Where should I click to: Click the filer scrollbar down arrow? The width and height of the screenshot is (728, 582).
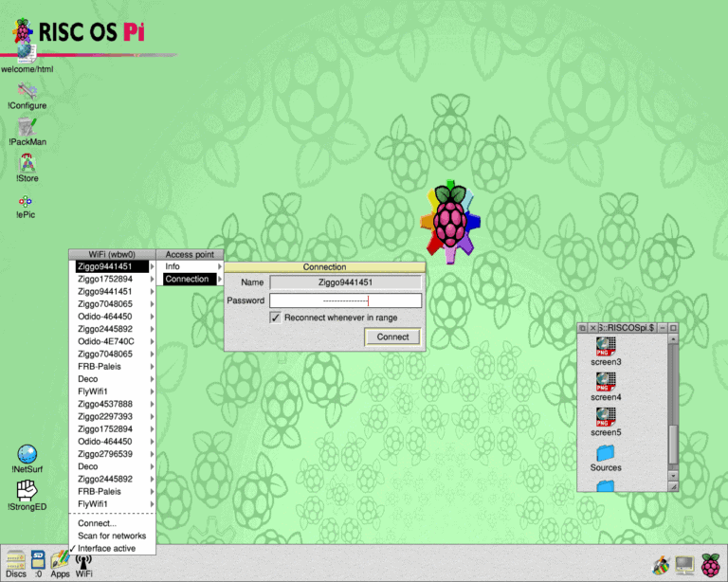pyautogui.click(x=673, y=476)
